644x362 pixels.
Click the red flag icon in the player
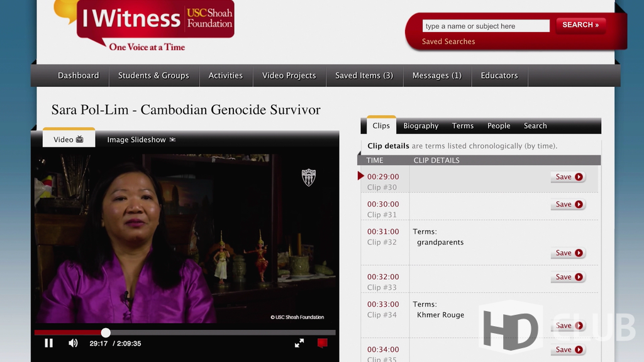click(323, 343)
